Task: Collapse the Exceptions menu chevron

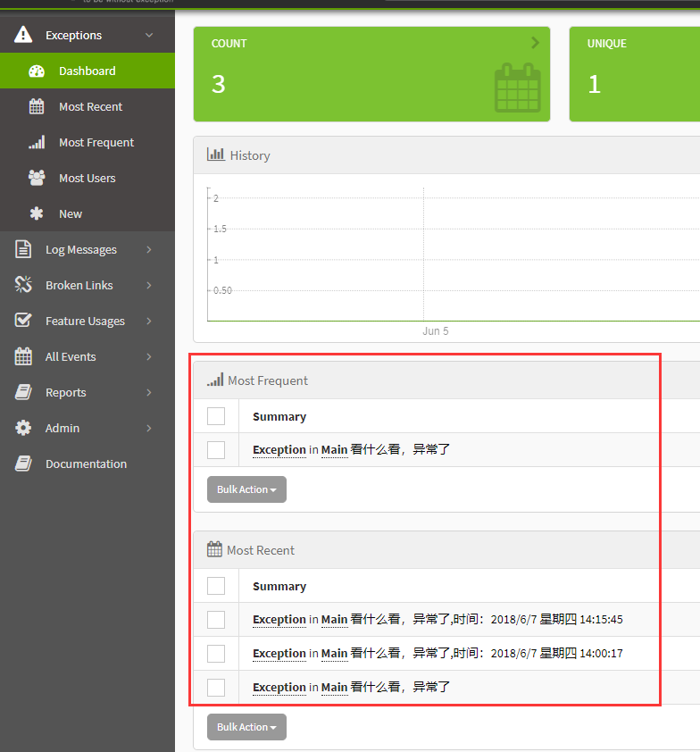Action: (x=149, y=35)
